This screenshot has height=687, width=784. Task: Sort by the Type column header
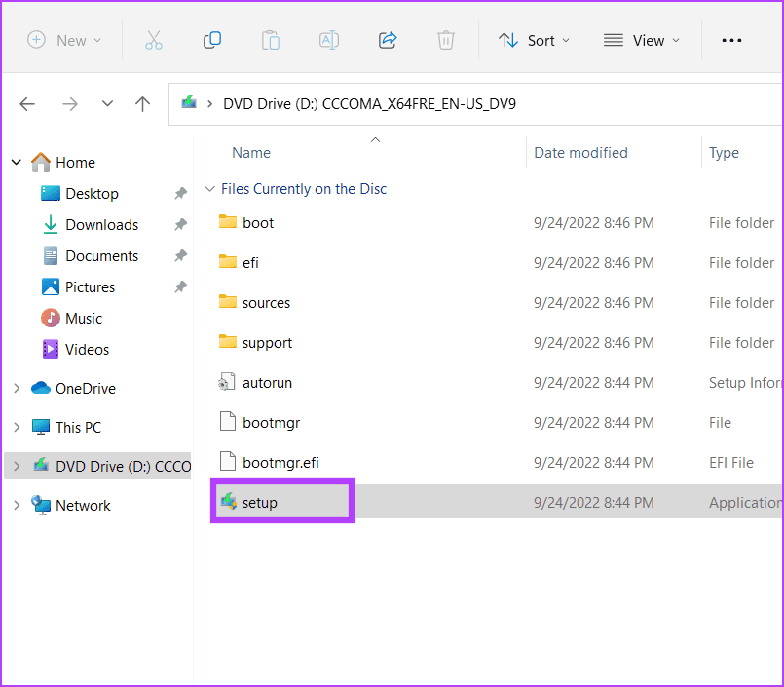pyautogui.click(x=724, y=153)
